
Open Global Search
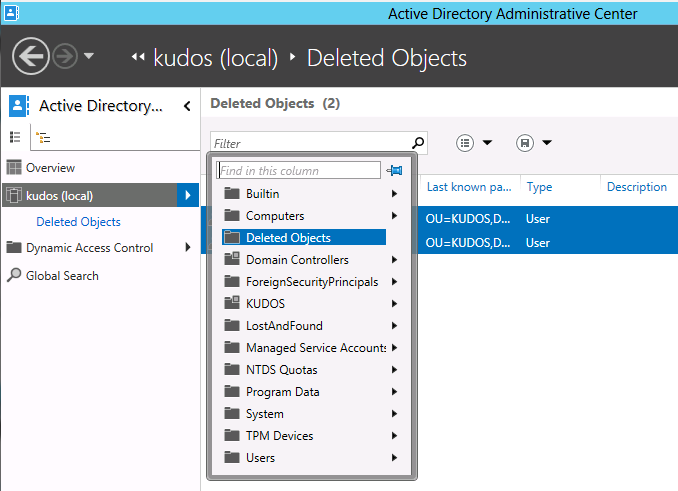pyautogui.click(x=62, y=276)
